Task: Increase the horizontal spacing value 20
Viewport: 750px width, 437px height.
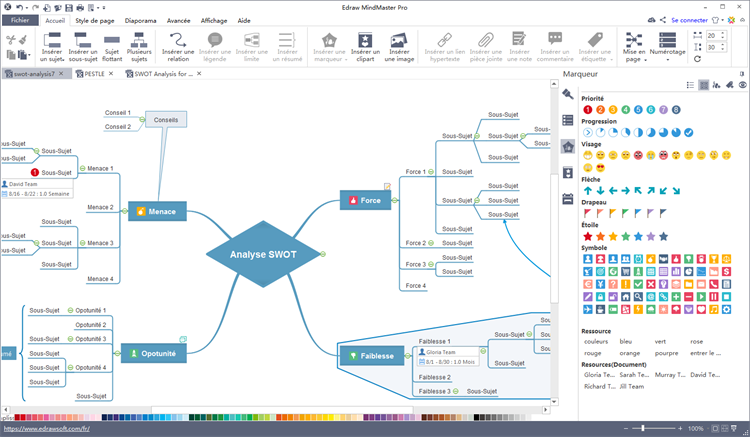Action: [x=723, y=33]
